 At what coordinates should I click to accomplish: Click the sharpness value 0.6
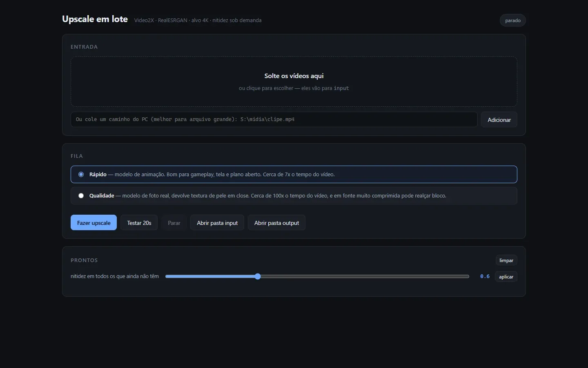[x=485, y=277]
